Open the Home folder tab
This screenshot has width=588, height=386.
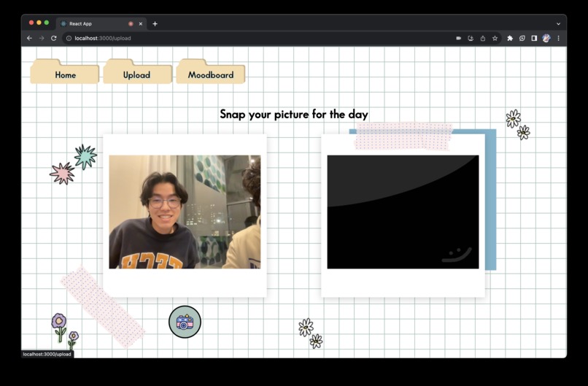pos(65,72)
